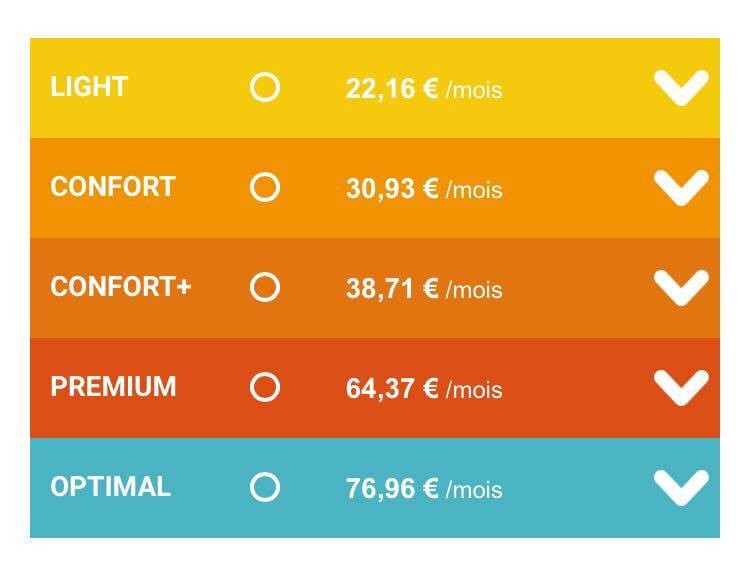This screenshot has width=750, height=576.
Task: Click the 64,37 € /mois price
Action: pyautogui.click(x=424, y=388)
